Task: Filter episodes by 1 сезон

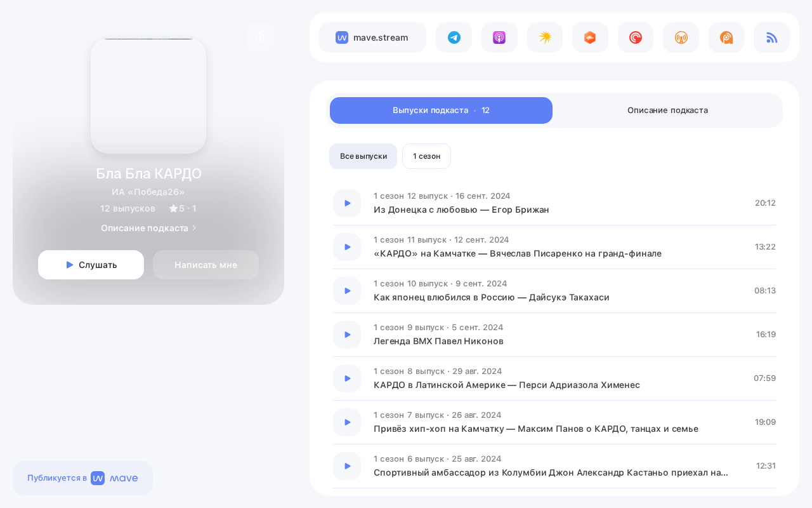Action: 426,156
